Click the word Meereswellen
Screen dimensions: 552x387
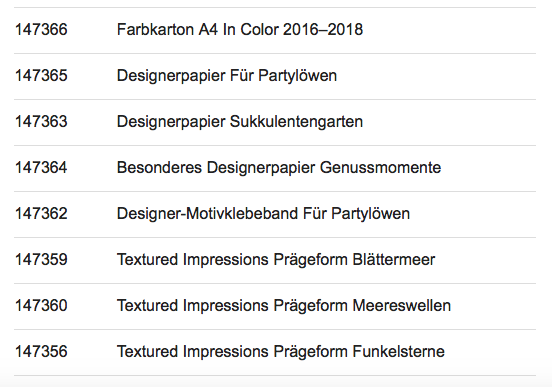402,306
